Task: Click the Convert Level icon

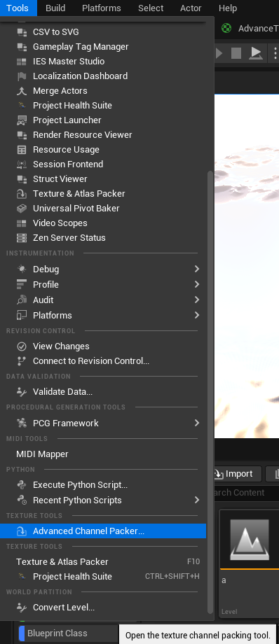Action: pos(22,607)
